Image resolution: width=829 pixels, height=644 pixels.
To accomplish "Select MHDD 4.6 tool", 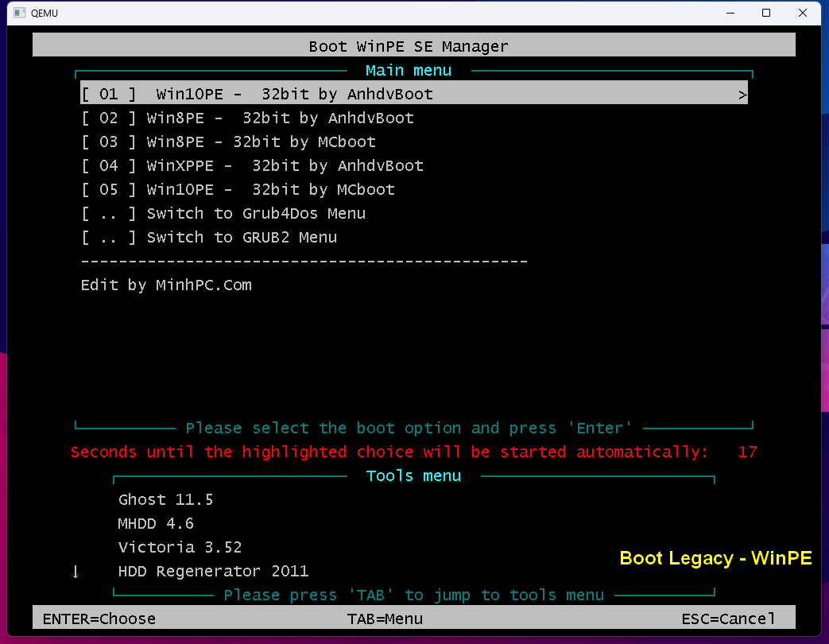I will tap(156, 523).
